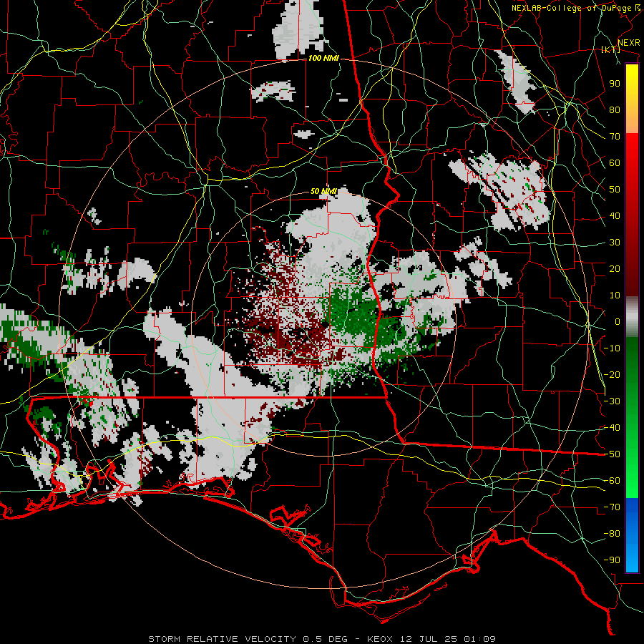Image resolution: width=644 pixels, height=644 pixels.
Task: Click the -60 value on velocity scale
Action: coord(612,481)
